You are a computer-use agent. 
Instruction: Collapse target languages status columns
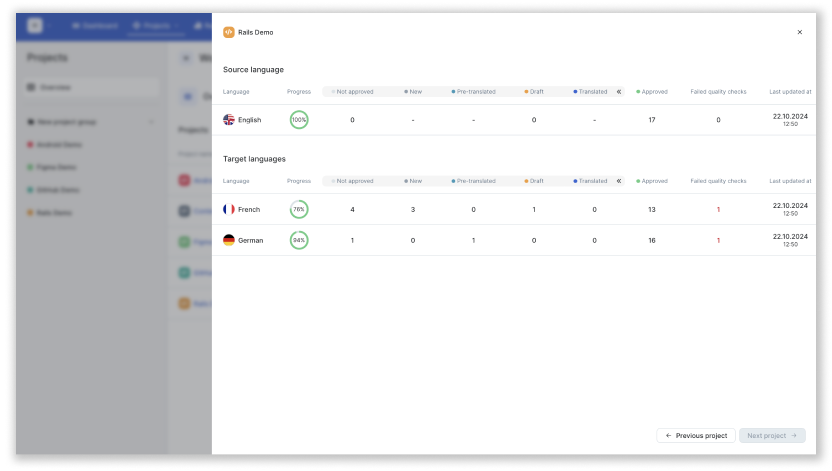point(619,181)
